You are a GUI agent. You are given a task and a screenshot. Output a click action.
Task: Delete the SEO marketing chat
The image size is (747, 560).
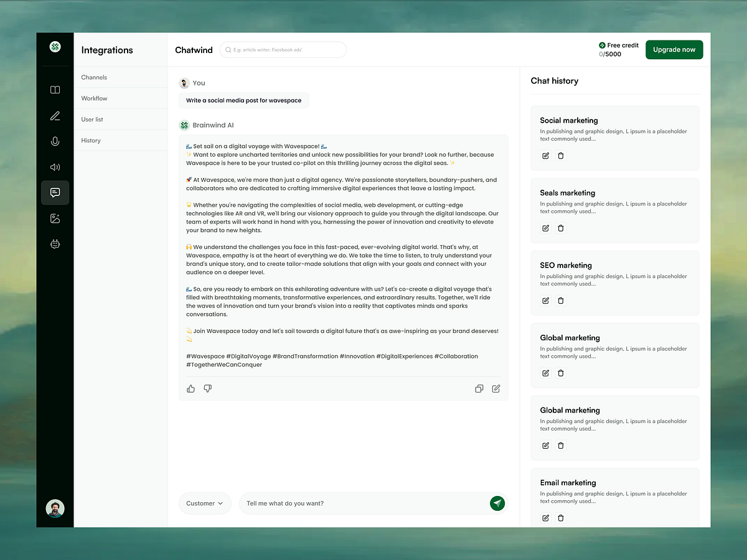click(x=560, y=301)
